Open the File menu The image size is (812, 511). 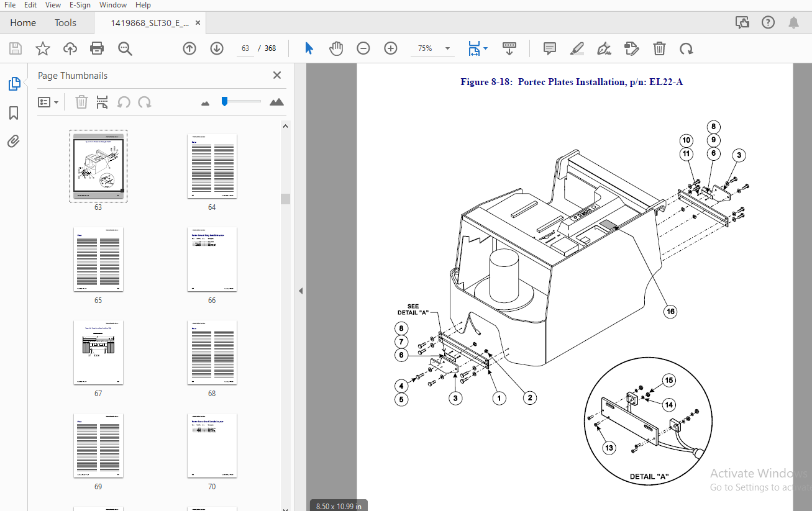(x=10, y=5)
